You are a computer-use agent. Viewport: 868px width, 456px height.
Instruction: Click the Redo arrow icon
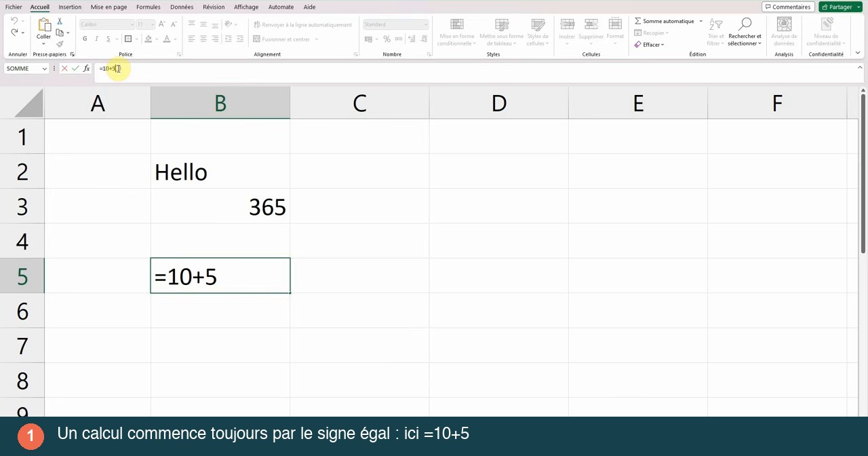click(x=14, y=33)
